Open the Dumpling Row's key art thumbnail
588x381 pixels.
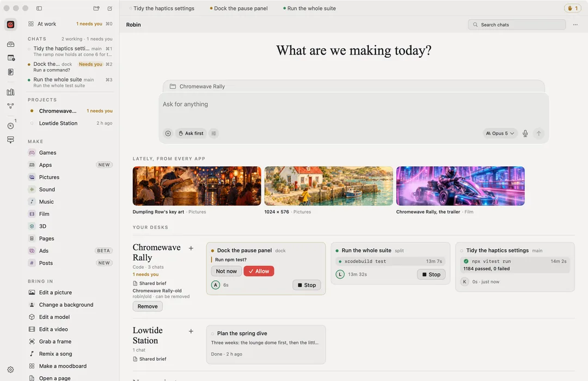197,186
